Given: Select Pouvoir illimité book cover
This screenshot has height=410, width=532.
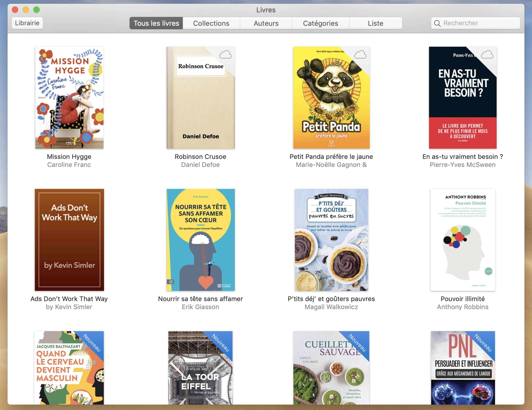Looking at the screenshot, I should coord(462,240).
